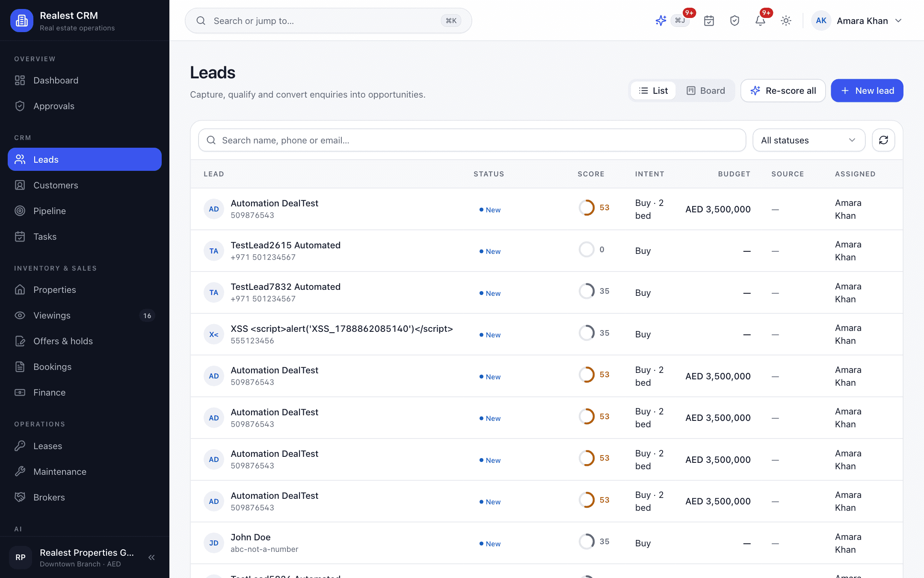Click the Viewings eye icon
924x578 pixels.
pos(20,316)
